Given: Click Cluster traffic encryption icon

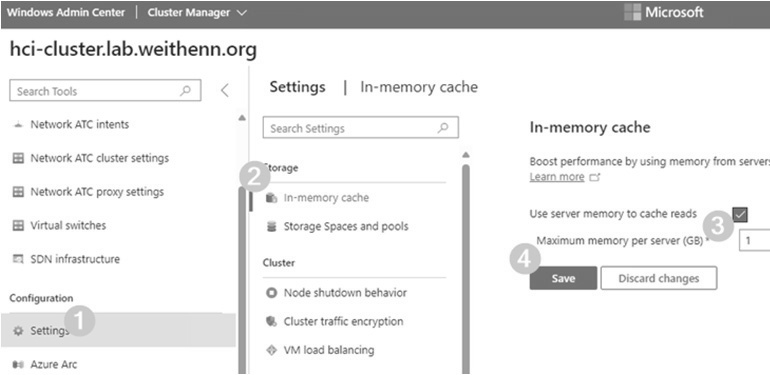Looking at the screenshot, I should point(271,321).
